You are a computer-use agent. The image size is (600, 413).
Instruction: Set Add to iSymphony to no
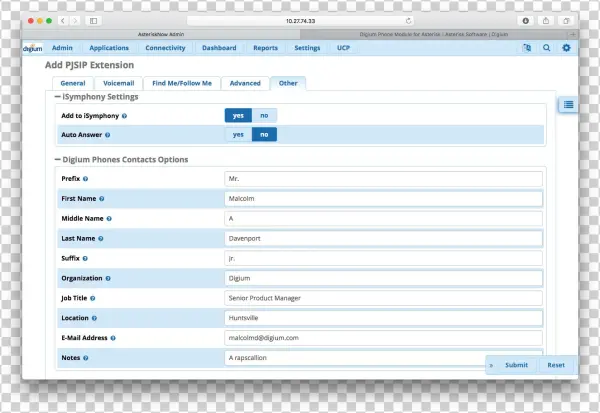click(x=264, y=116)
